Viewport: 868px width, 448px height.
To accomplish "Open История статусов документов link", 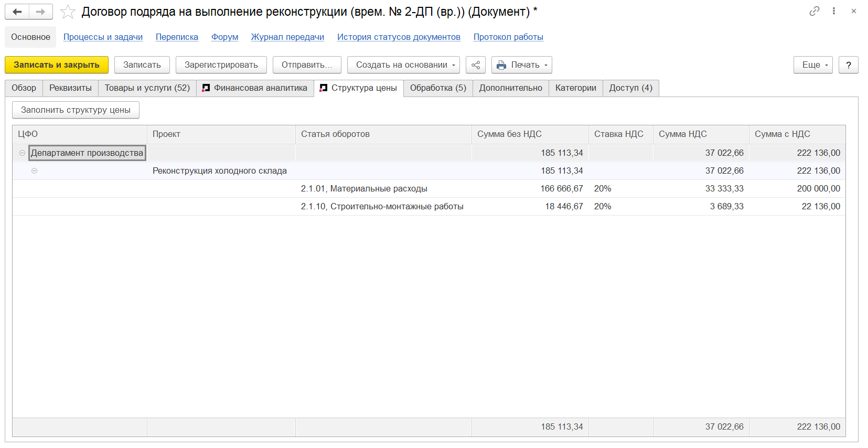I will point(399,37).
